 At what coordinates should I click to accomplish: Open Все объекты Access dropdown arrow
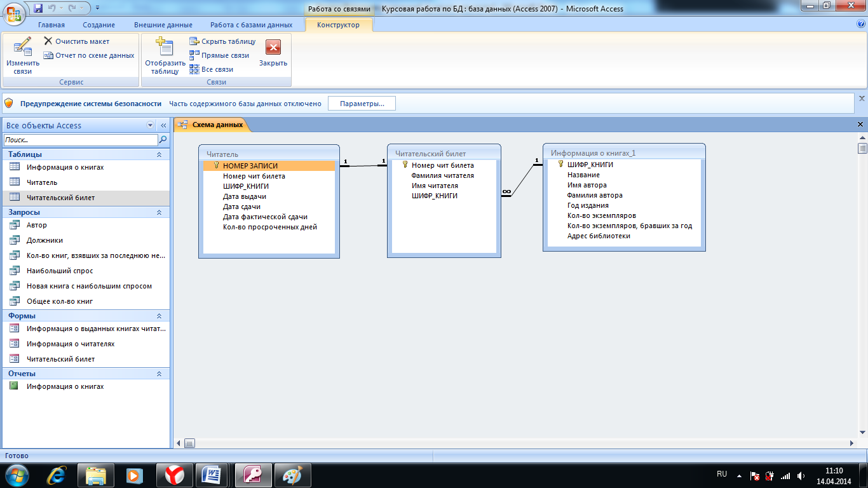point(150,125)
